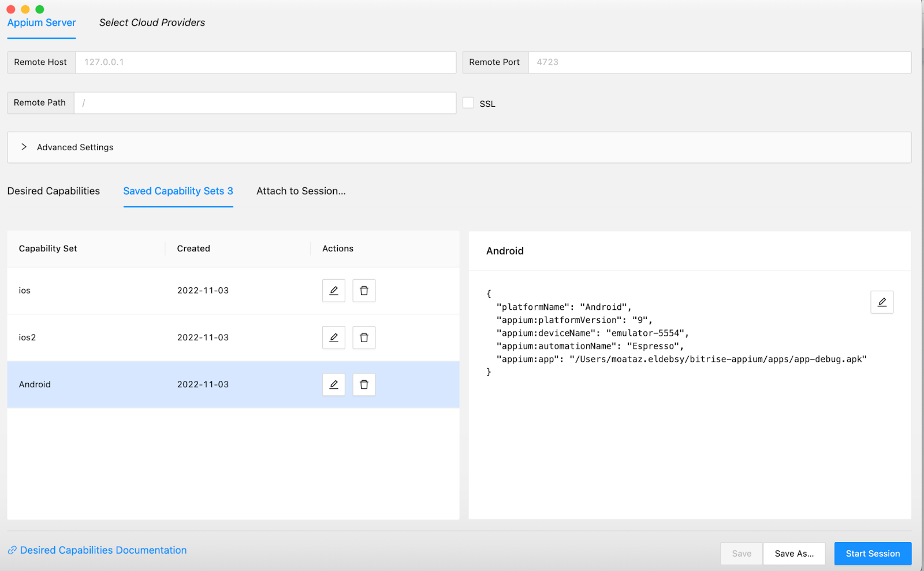This screenshot has height=571, width=924.
Task: Click Start Session button
Action: point(873,554)
